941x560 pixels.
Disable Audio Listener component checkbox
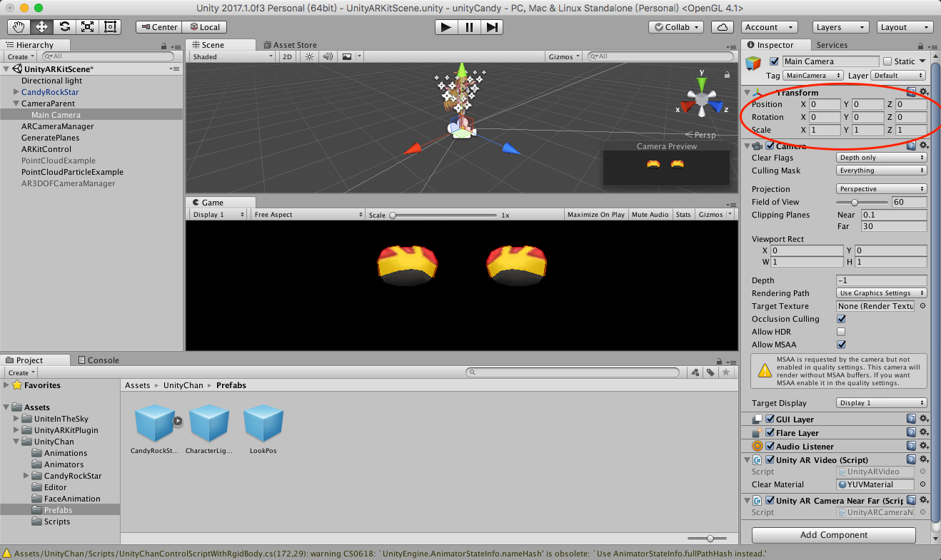(770, 447)
